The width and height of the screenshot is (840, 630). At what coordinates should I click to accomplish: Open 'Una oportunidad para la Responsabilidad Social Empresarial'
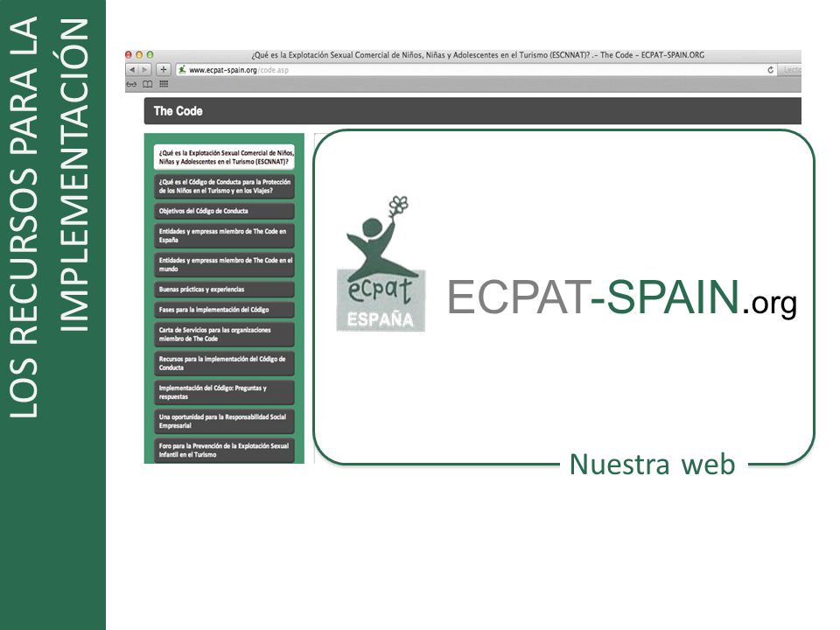tap(225, 421)
